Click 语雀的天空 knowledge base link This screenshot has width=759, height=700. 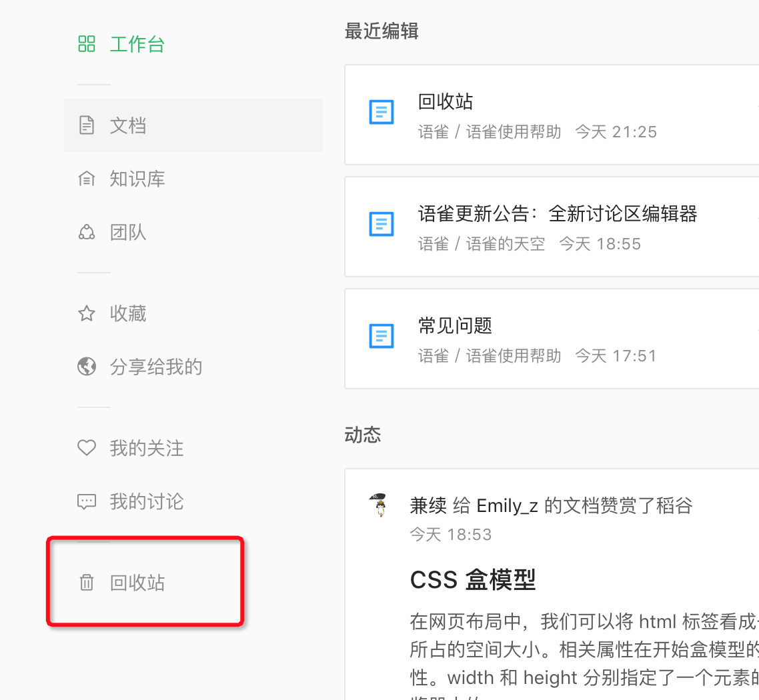point(505,244)
